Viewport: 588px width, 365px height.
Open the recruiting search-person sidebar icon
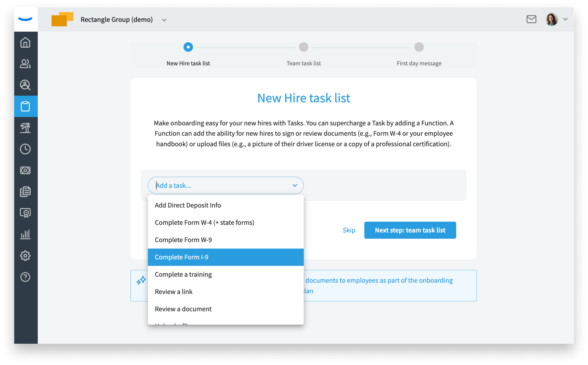[25, 85]
